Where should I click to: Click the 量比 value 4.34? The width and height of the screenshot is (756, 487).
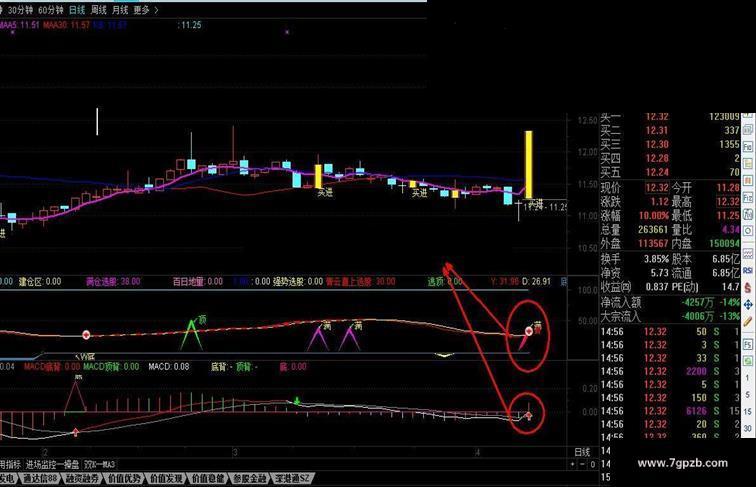click(730, 230)
